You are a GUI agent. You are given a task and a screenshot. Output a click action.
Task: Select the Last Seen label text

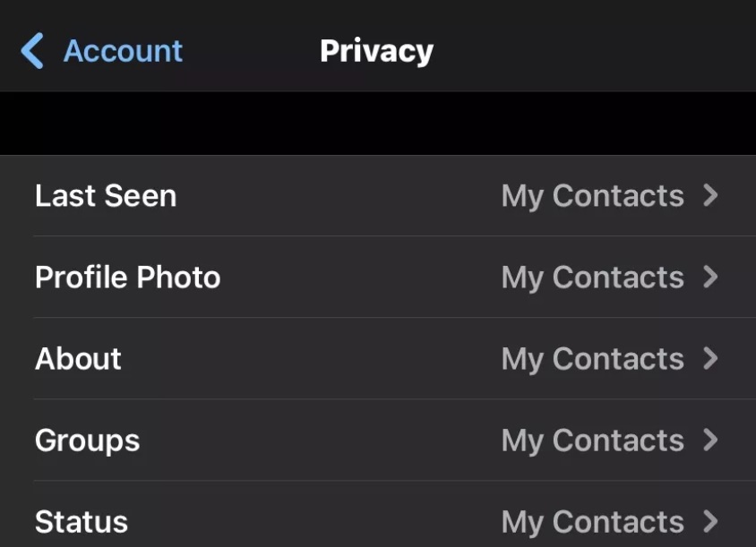point(106,196)
